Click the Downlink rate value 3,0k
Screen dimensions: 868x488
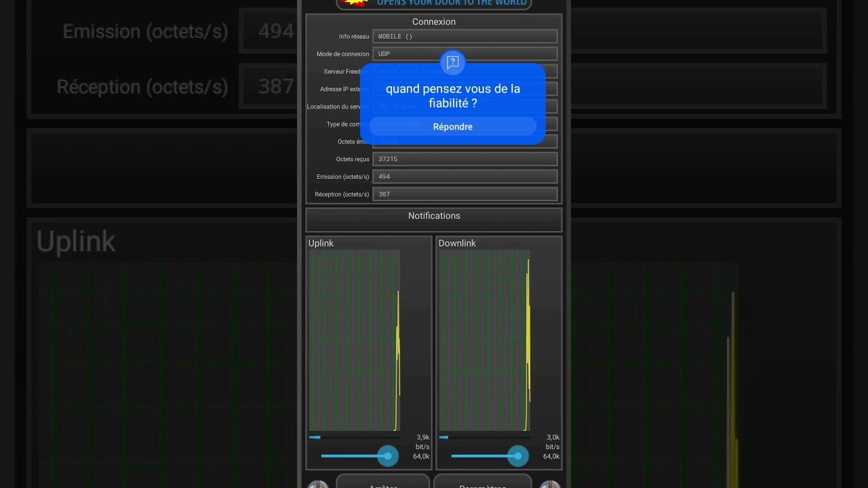[x=553, y=438]
